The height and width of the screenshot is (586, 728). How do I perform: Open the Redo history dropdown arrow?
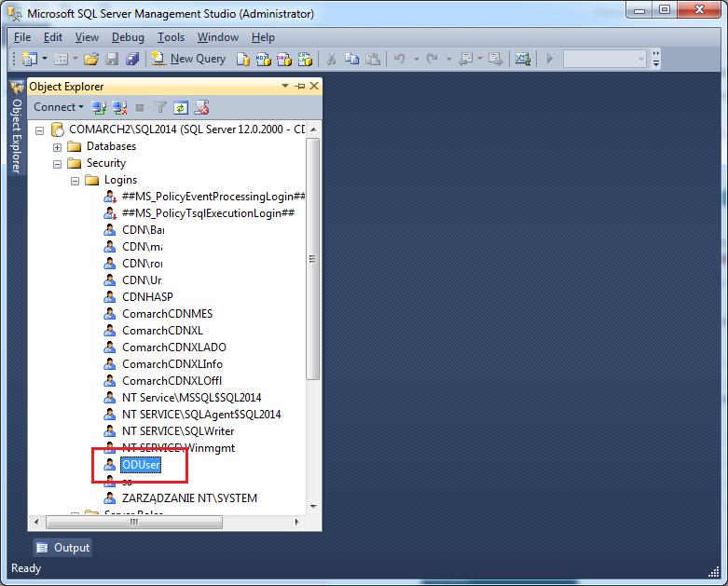[449, 59]
